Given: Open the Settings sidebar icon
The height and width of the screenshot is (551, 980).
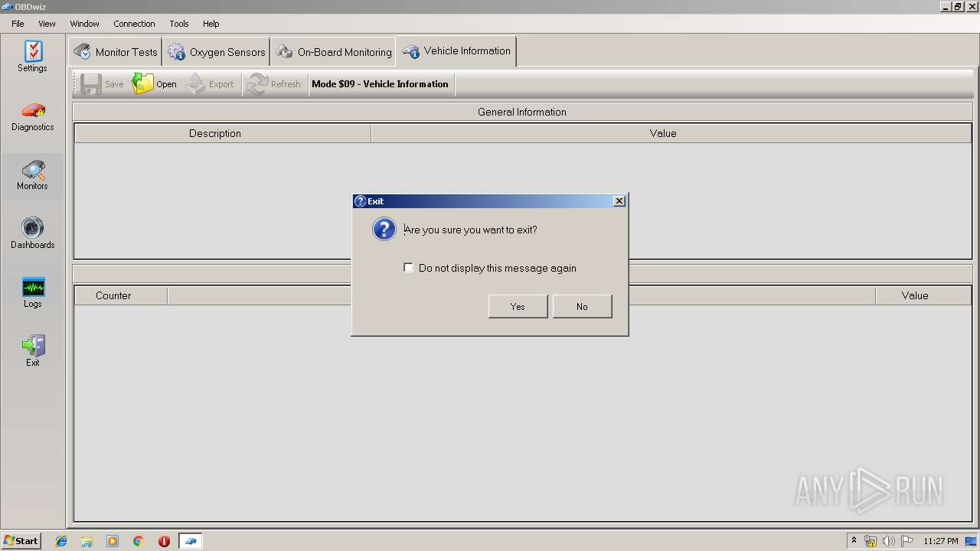Looking at the screenshot, I should (x=33, y=57).
